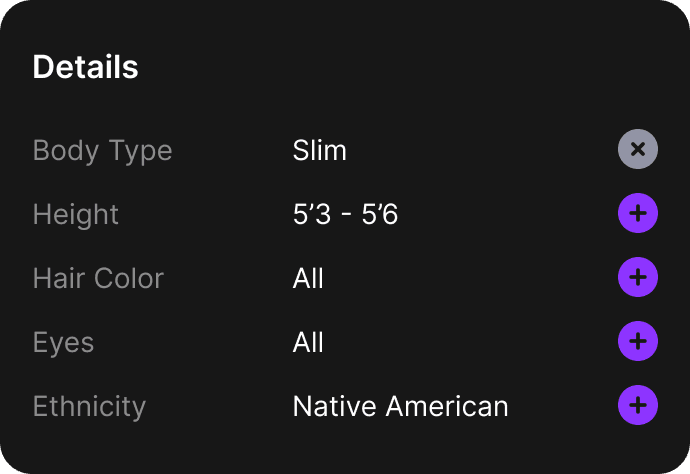This screenshot has width=690, height=474.
Task: Click the Hair Color label
Action: [x=98, y=278]
